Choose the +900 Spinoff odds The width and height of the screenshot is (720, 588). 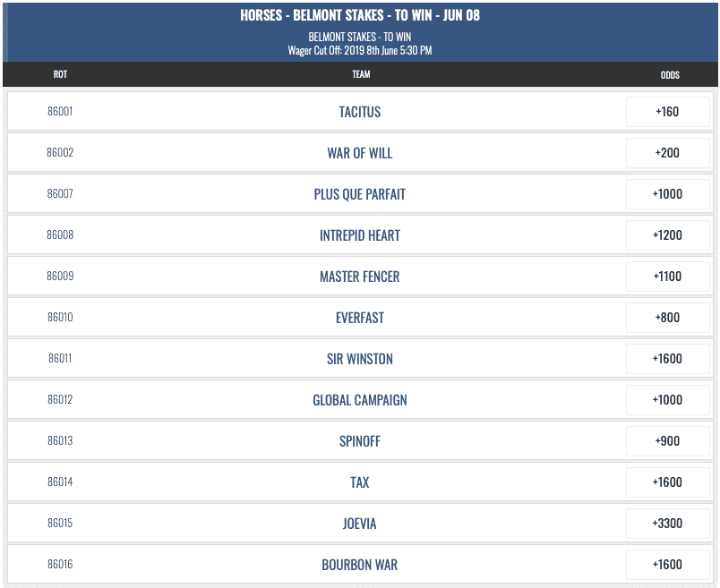pos(668,441)
